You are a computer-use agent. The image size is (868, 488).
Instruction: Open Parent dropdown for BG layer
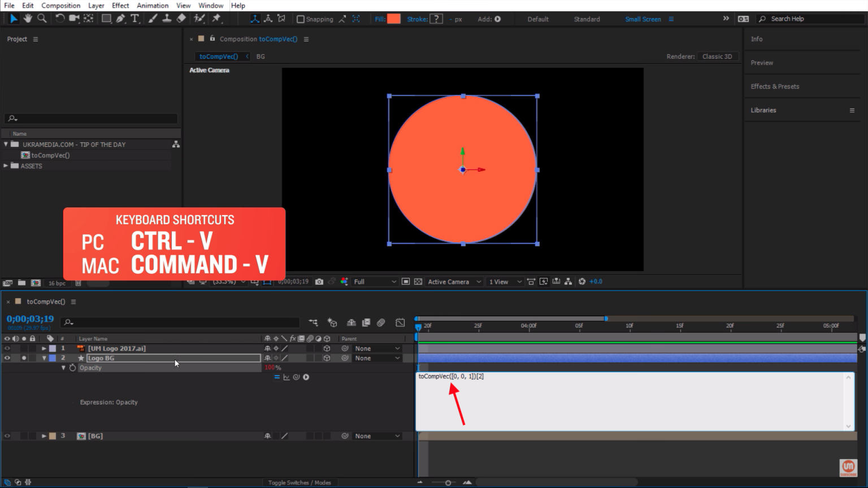(x=377, y=436)
